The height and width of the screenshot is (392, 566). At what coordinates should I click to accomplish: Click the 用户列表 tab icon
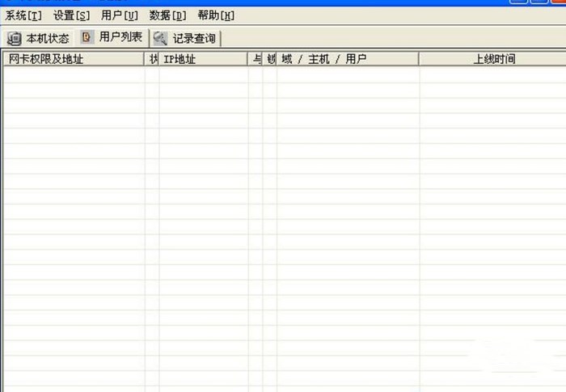coord(87,37)
